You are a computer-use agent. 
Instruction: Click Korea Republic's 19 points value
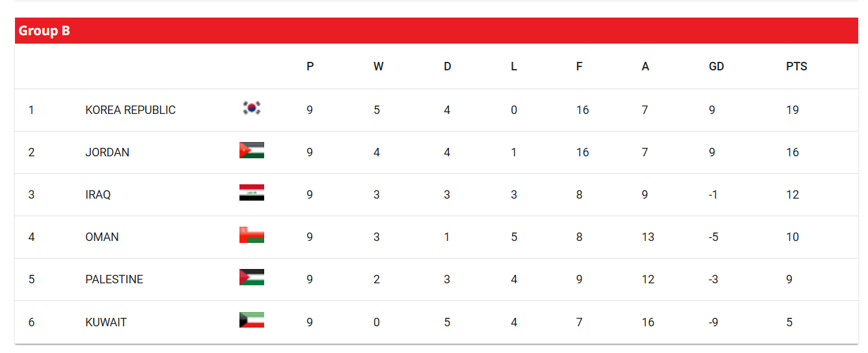coord(793,110)
